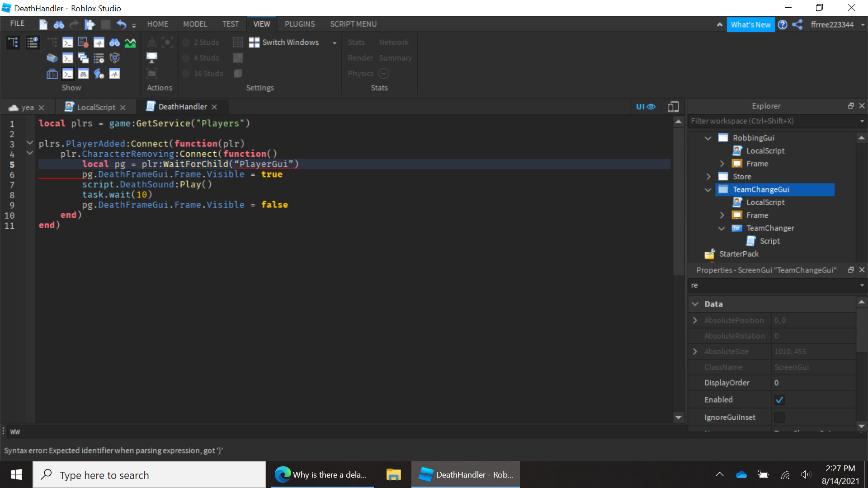The height and width of the screenshot is (488, 868).
Task: Open the green terrain editor icon
Action: (x=130, y=42)
